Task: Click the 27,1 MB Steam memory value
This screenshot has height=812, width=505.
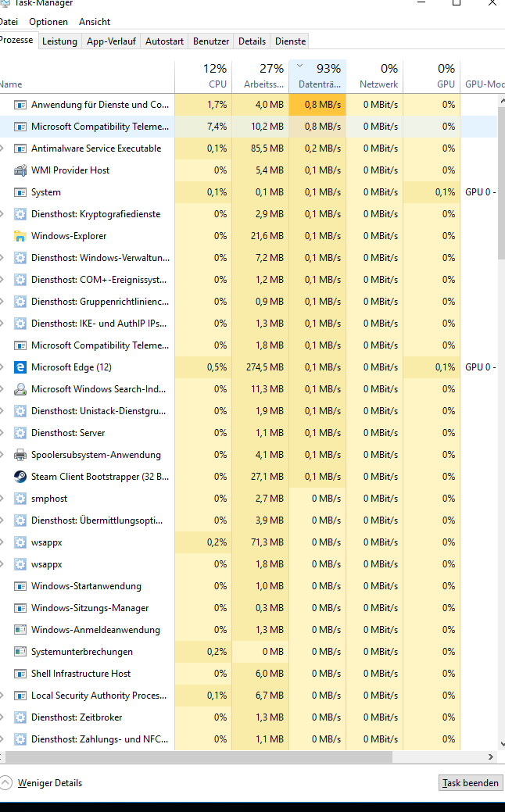Action: pos(267,477)
